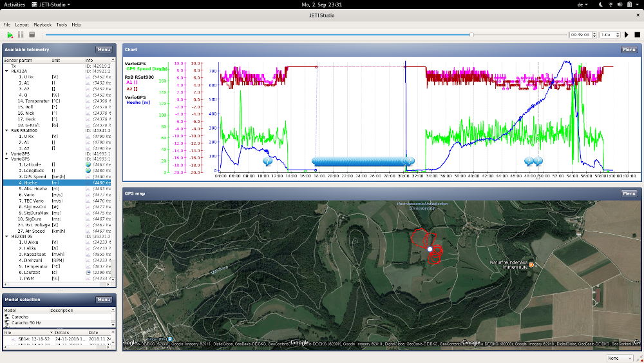
Task: Click chart icon in PWM row
Action: (x=88, y=279)
